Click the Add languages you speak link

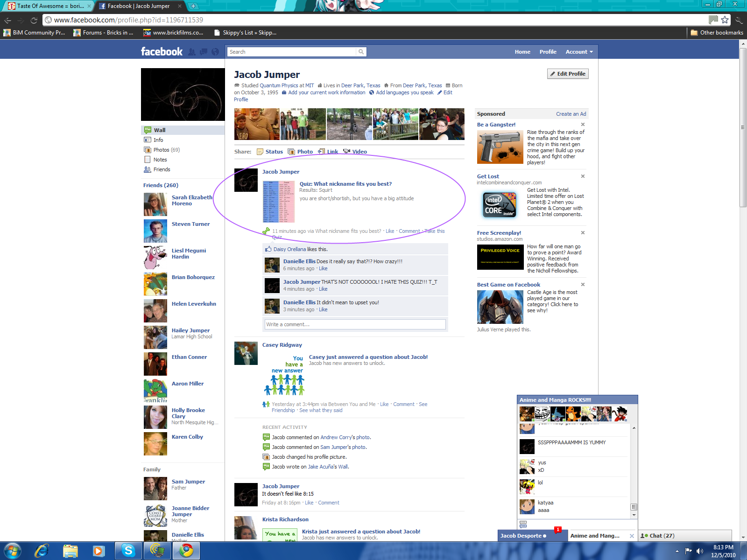pyautogui.click(x=405, y=92)
